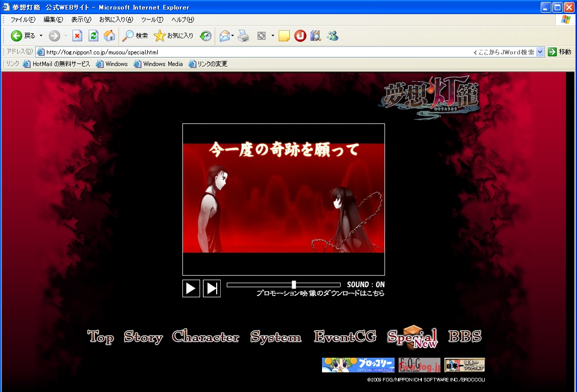Click the Forward arrow icon
Screen dimensions: 577x392
pyautogui.click(x=54, y=36)
